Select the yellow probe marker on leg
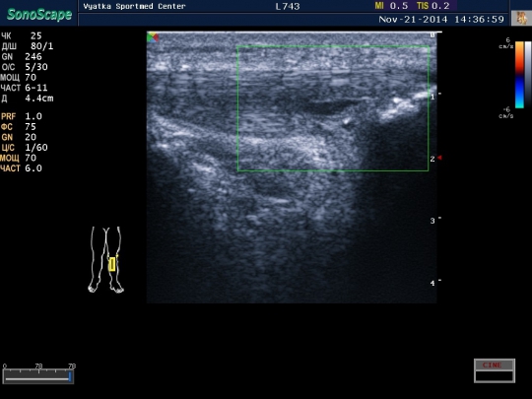This screenshot has width=532, height=399. click(x=112, y=264)
